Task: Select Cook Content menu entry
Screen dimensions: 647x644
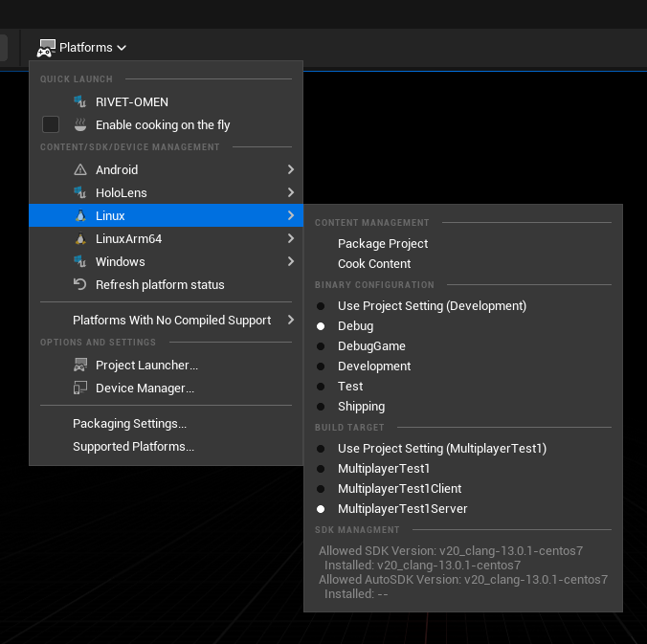Action: [374, 264]
